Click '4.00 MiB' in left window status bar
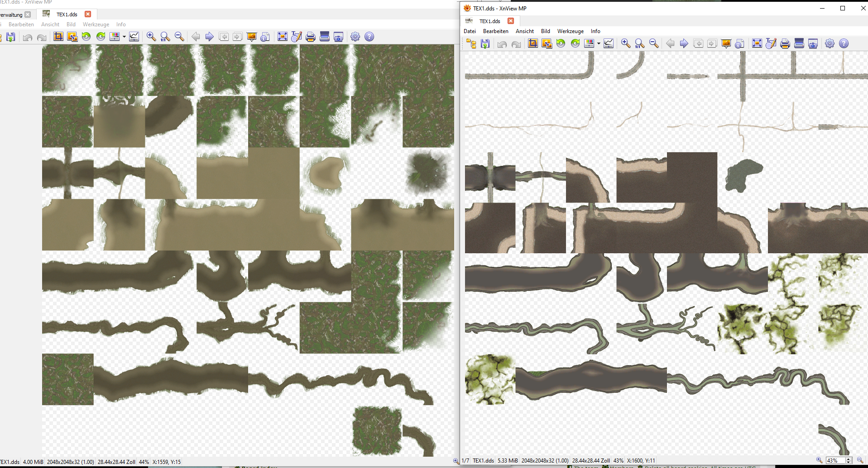The height and width of the screenshot is (468, 868). pos(33,462)
